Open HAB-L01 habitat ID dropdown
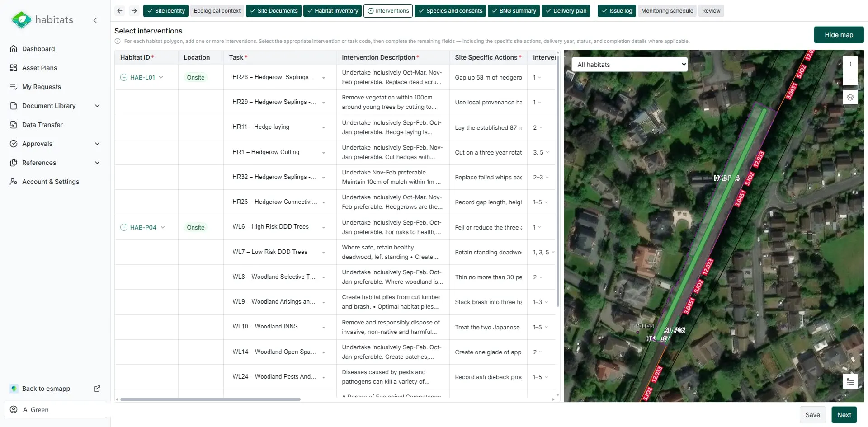This screenshot has width=868, height=427. pos(161,77)
